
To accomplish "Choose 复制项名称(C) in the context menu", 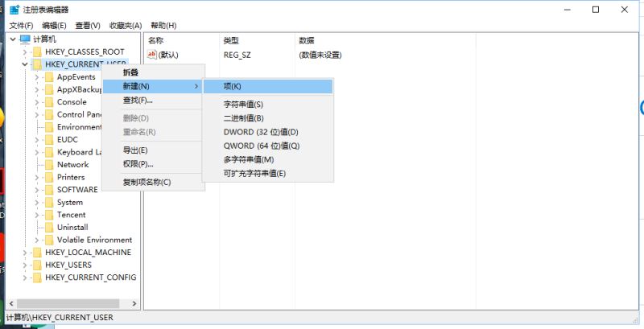I will point(153,182).
